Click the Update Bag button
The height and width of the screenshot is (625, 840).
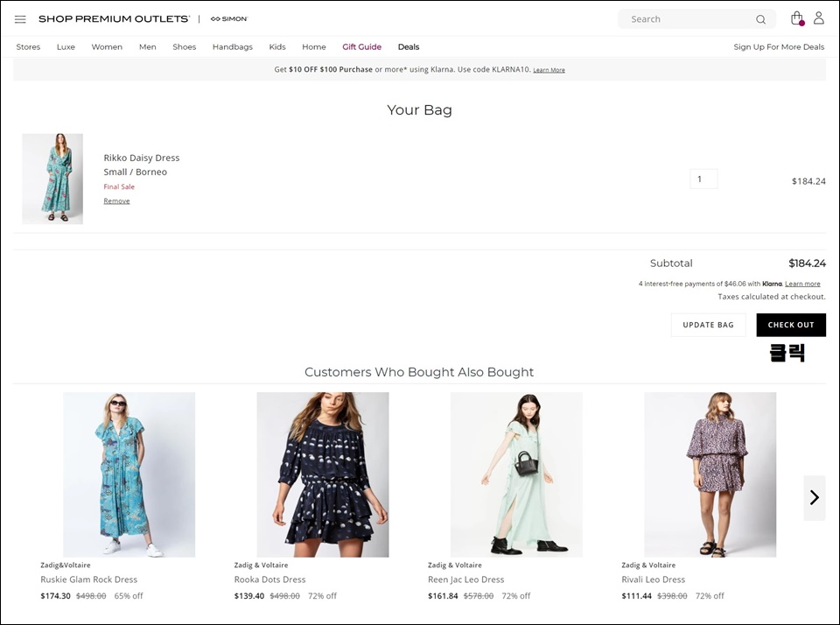[708, 325]
